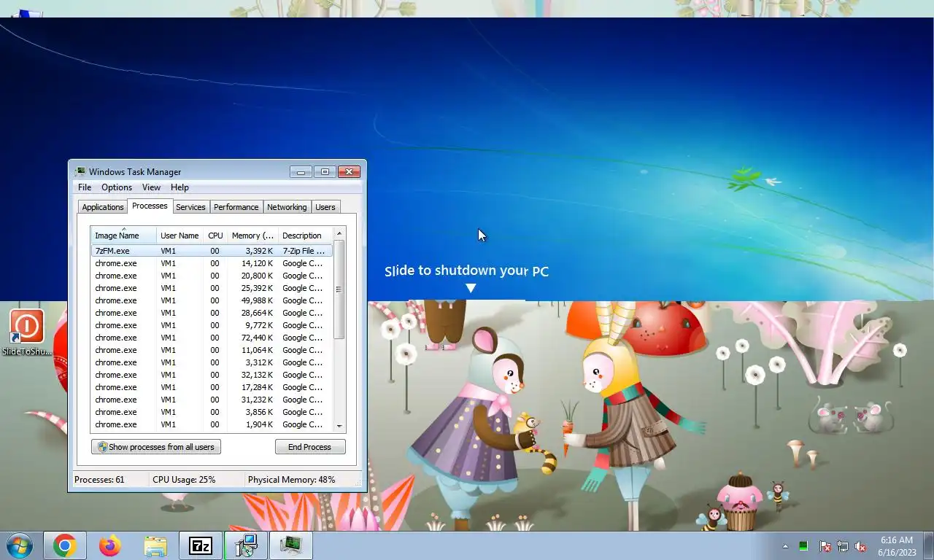This screenshot has height=560, width=934.
Task: Click the SlideToShutdown desktop shortcut icon
Action: coord(27,332)
